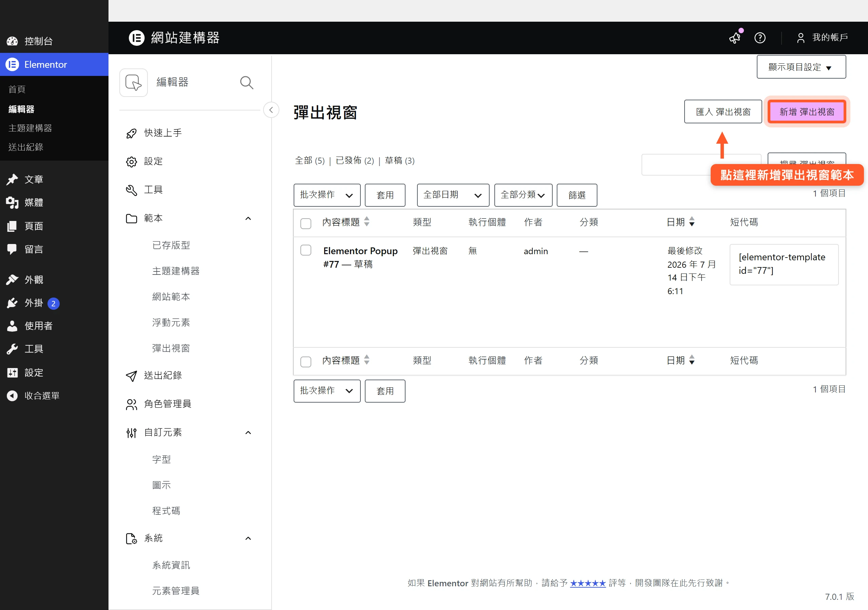Click the 編輯器 cursor icon box
The height and width of the screenshot is (610, 868).
(134, 82)
